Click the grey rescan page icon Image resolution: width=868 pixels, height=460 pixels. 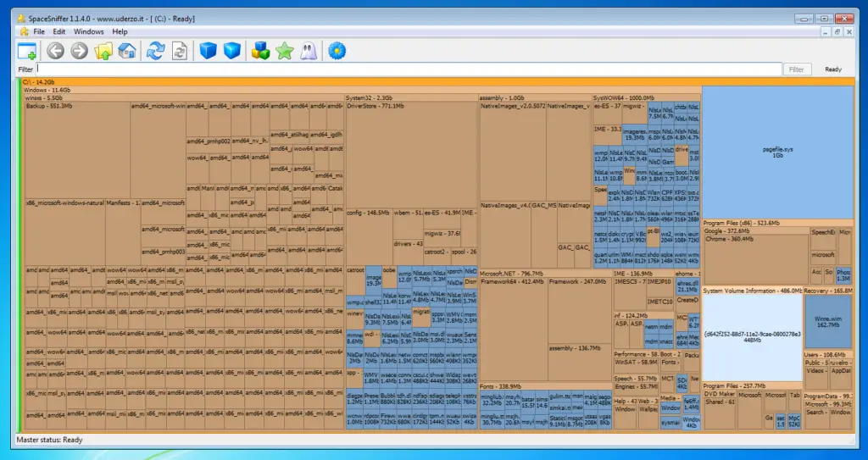(x=180, y=51)
